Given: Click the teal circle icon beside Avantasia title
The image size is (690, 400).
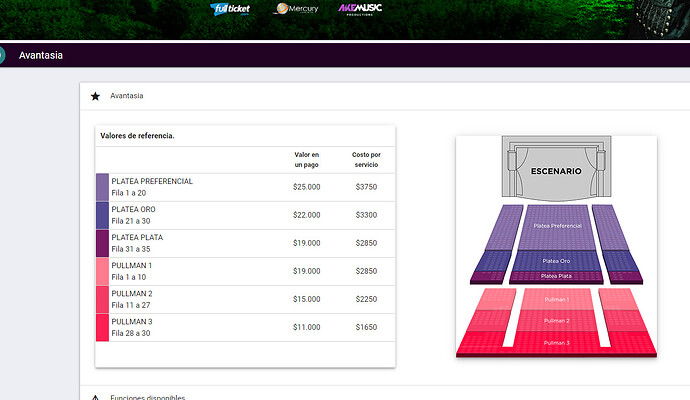Looking at the screenshot, I should [x=2, y=55].
